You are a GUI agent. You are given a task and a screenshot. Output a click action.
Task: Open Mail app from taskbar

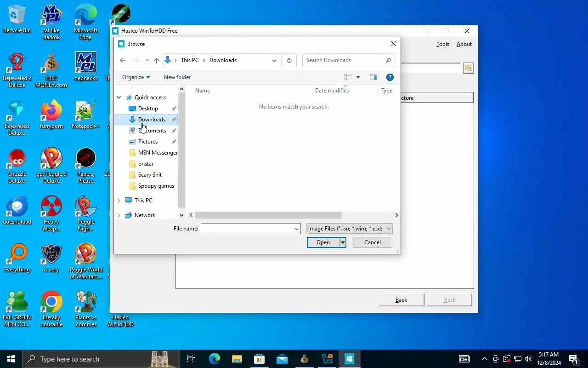tap(282, 359)
